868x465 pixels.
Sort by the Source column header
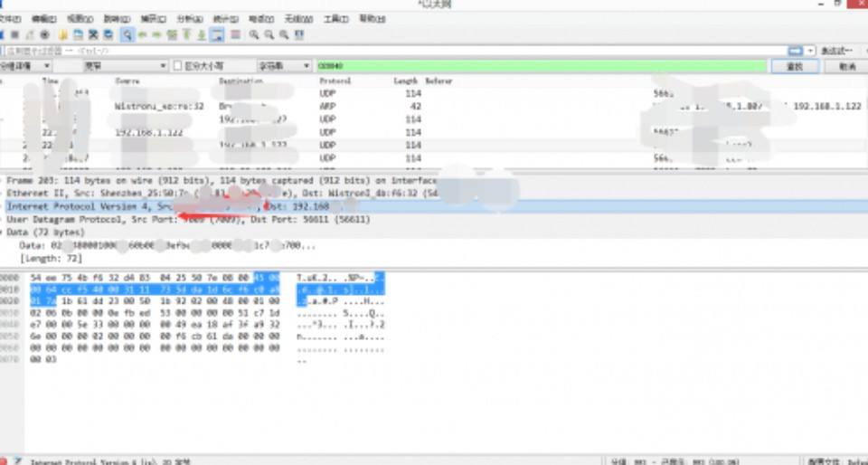click(x=127, y=81)
